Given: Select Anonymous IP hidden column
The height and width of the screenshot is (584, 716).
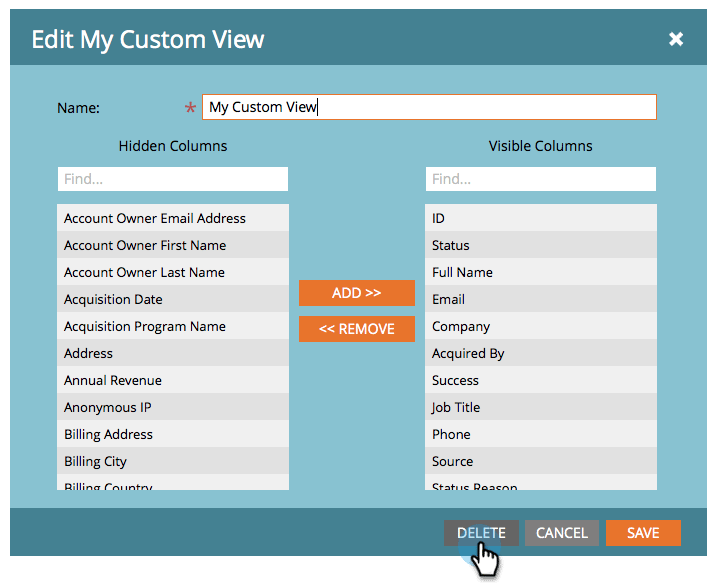Looking at the screenshot, I should (173, 406).
